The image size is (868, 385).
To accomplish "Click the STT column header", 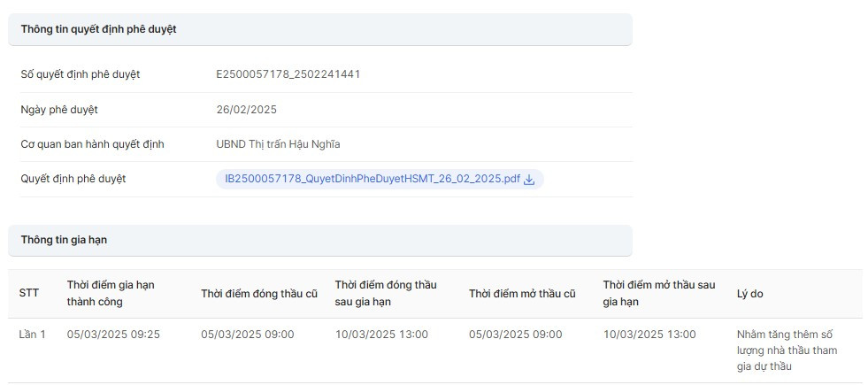I will click(x=29, y=294).
